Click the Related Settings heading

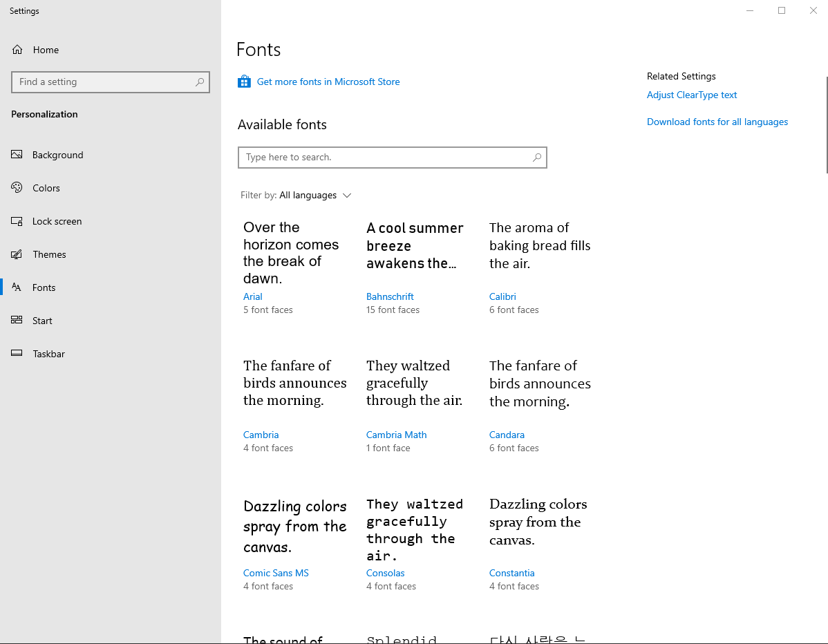pos(681,76)
